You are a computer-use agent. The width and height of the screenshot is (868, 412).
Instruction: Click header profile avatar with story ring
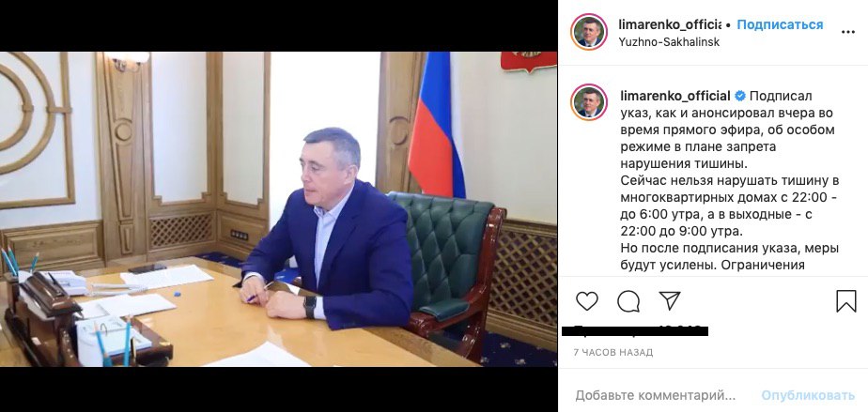(x=589, y=33)
